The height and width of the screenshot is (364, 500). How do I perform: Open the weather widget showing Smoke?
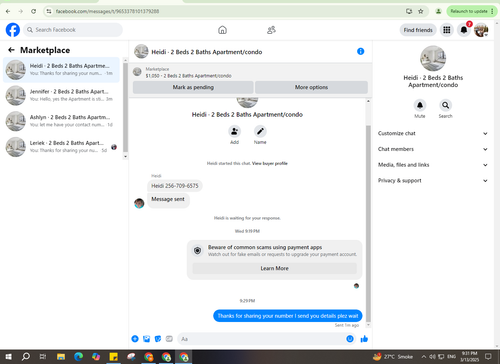pos(393,357)
